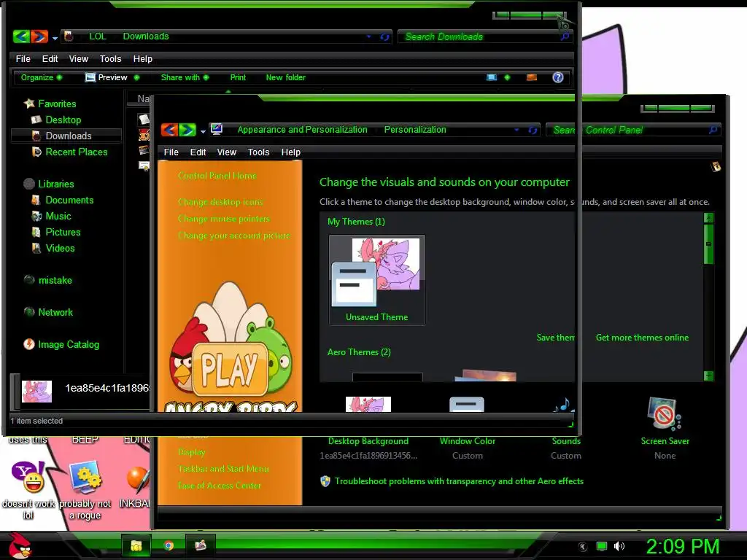Screen dimensions: 747x560
Task: Click the Angry Birds start button
Action: click(x=20, y=545)
